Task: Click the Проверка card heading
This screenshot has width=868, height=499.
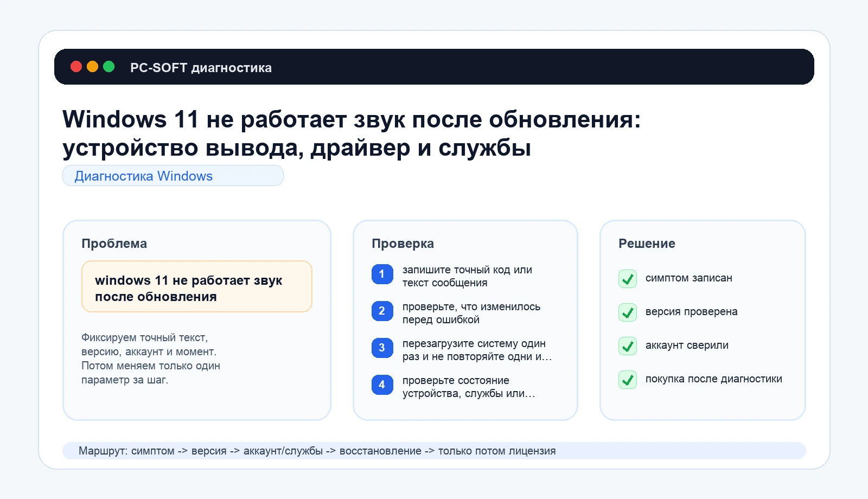Action: tap(403, 244)
